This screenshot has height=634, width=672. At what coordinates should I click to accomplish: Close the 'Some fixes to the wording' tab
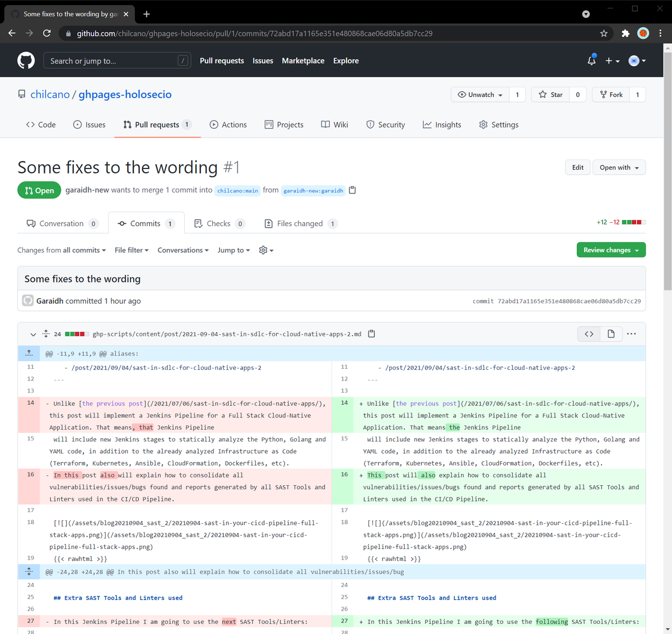click(x=126, y=14)
